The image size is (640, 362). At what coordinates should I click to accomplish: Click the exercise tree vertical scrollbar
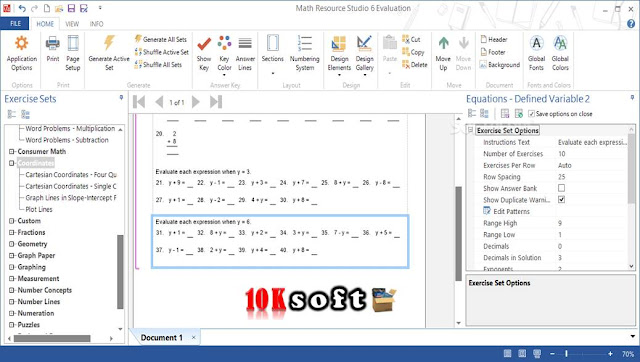(120, 272)
